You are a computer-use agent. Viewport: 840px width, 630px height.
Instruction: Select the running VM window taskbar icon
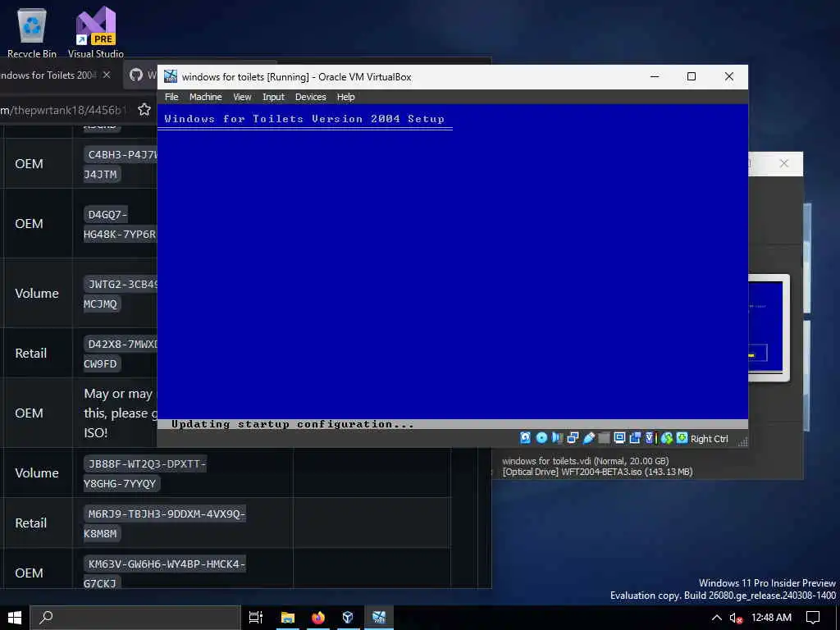click(379, 618)
